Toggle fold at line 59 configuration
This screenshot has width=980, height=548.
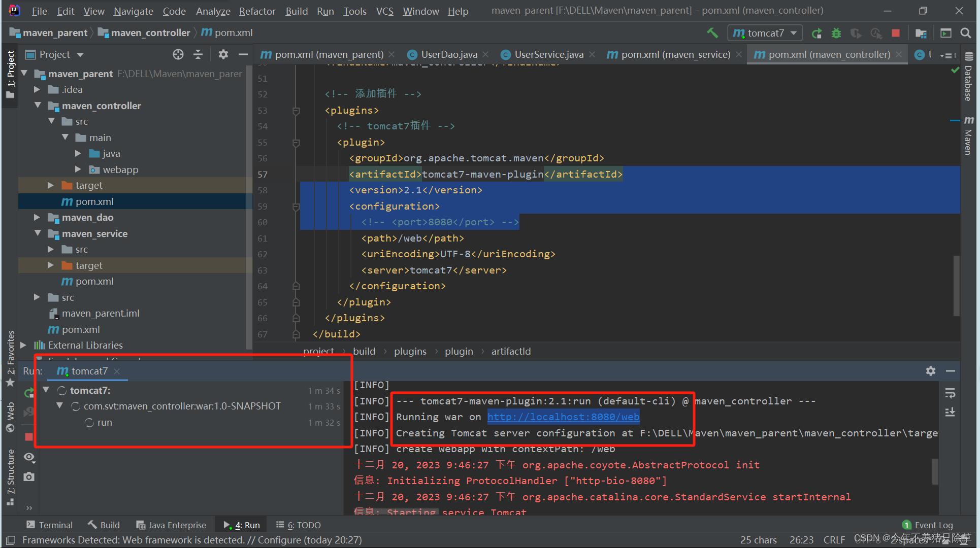[x=296, y=207]
